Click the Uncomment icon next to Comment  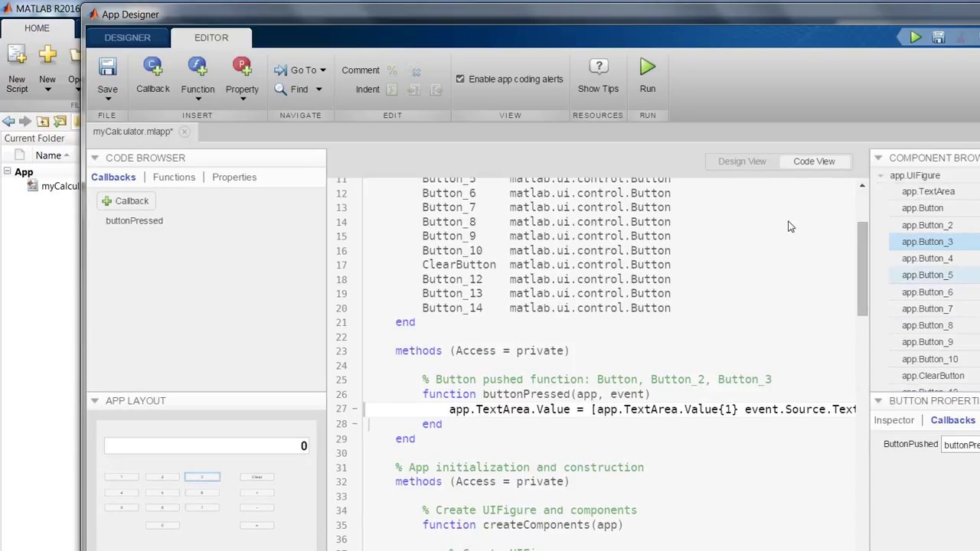tap(416, 71)
